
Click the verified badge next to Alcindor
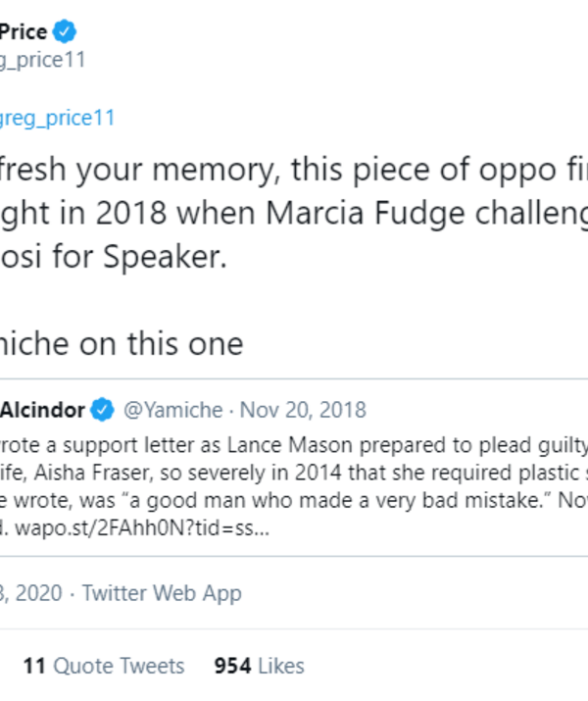(x=102, y=408)
